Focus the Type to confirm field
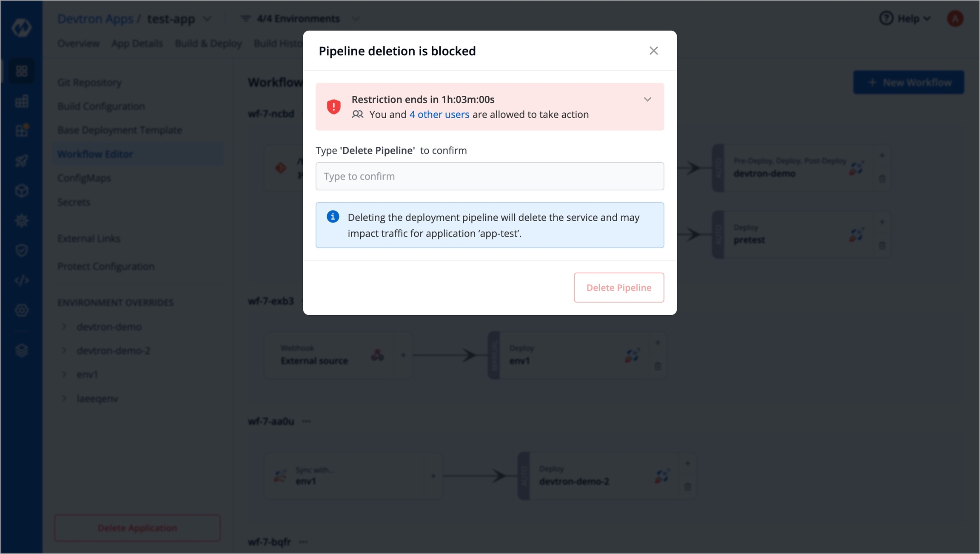The width and height of the screenshot is (980, 554). (490, 176)
